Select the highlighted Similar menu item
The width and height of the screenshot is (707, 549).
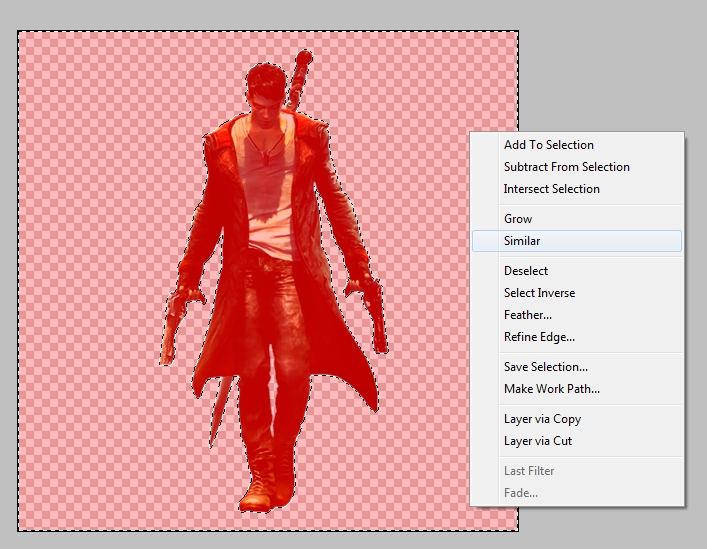577,241
